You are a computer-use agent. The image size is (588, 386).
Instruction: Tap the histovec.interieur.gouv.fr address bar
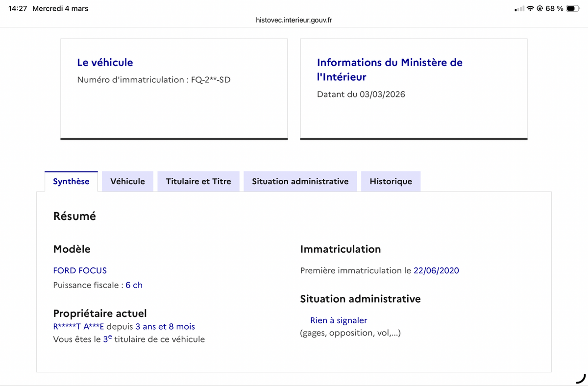294,20
